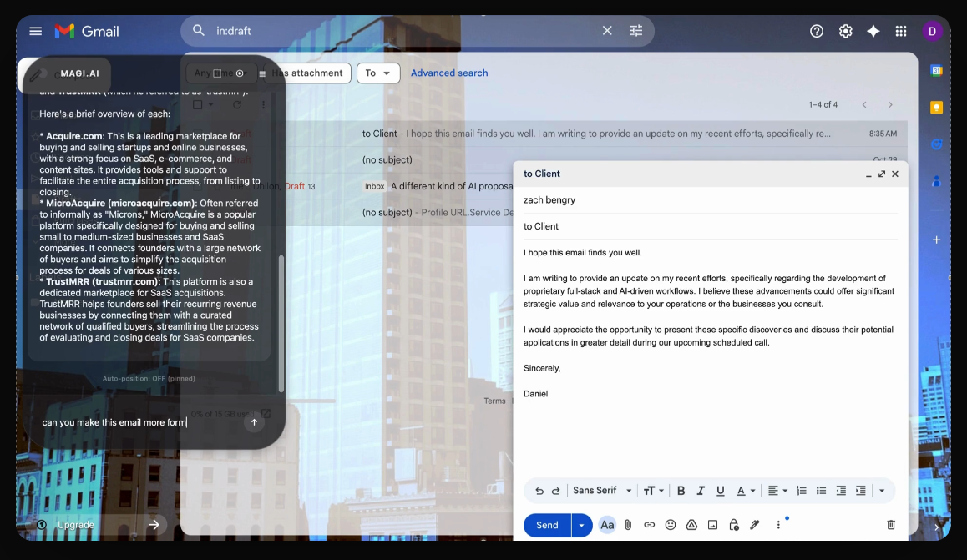Submit MAGI.AI prompt with arrow button
The image size is (967, 560).
pos(254,422)
